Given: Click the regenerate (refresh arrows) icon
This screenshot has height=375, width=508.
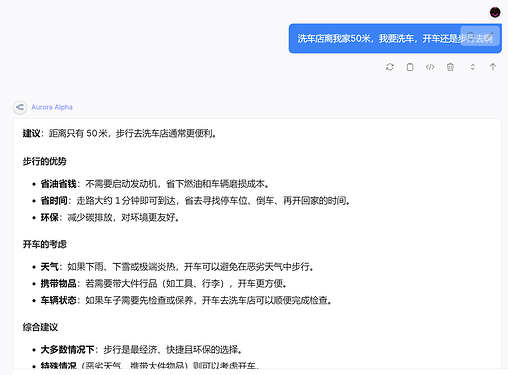Looking at the screenshot, I should click(390, 67).
